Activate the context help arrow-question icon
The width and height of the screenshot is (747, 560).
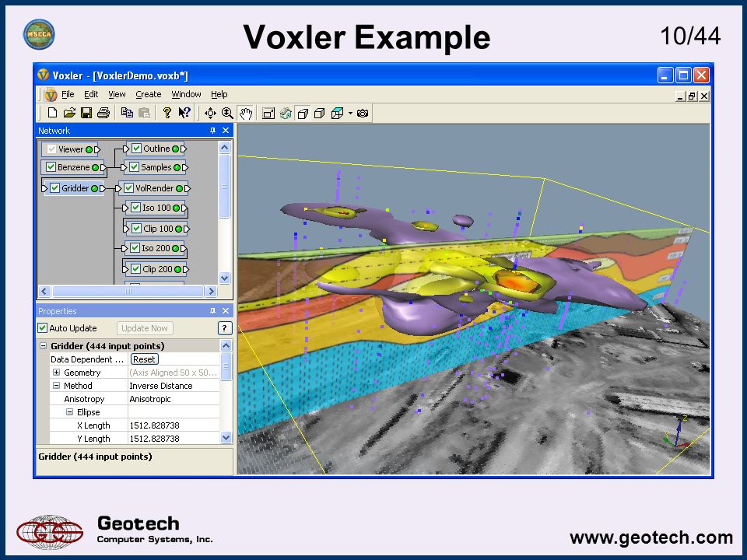click(184, 113)
